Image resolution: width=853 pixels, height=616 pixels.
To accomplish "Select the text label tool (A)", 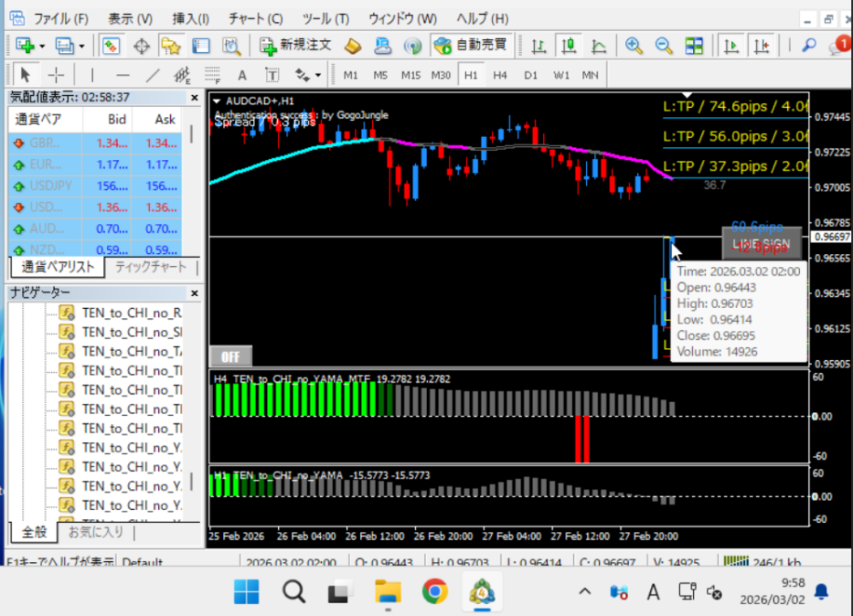I will [x=241, y=75].
